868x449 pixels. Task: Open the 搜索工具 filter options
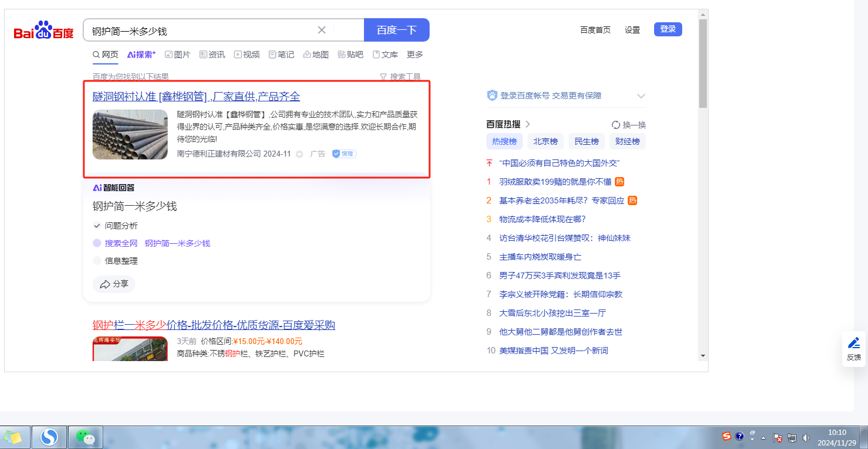pos(400,77)
